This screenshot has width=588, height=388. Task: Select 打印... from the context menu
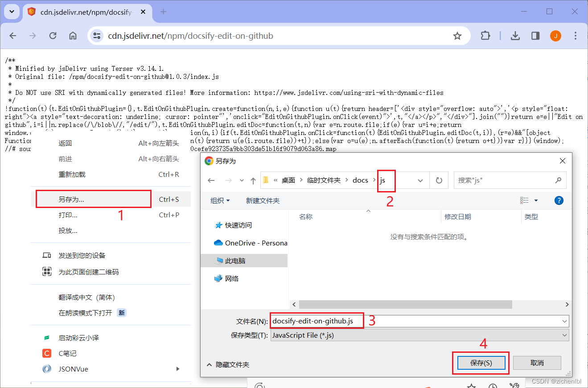111,215
